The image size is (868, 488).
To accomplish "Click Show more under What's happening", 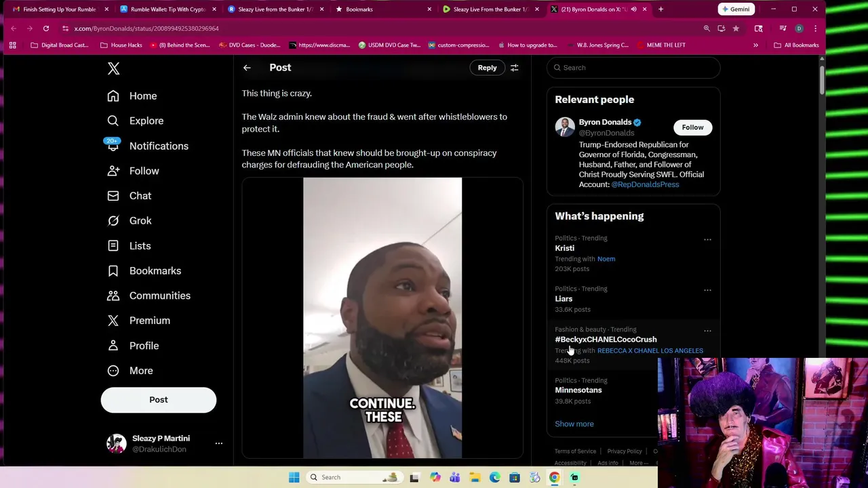I will pos(574,424).
